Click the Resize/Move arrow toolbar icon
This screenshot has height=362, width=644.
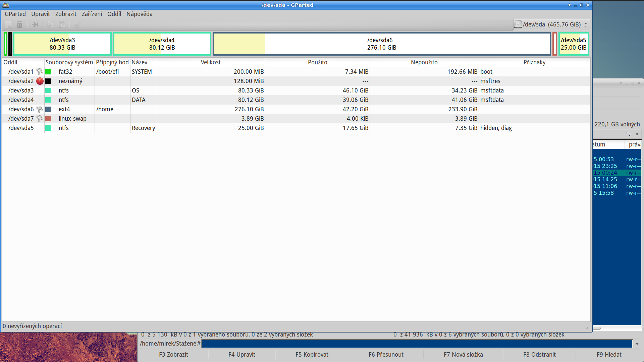pos(35,24)
